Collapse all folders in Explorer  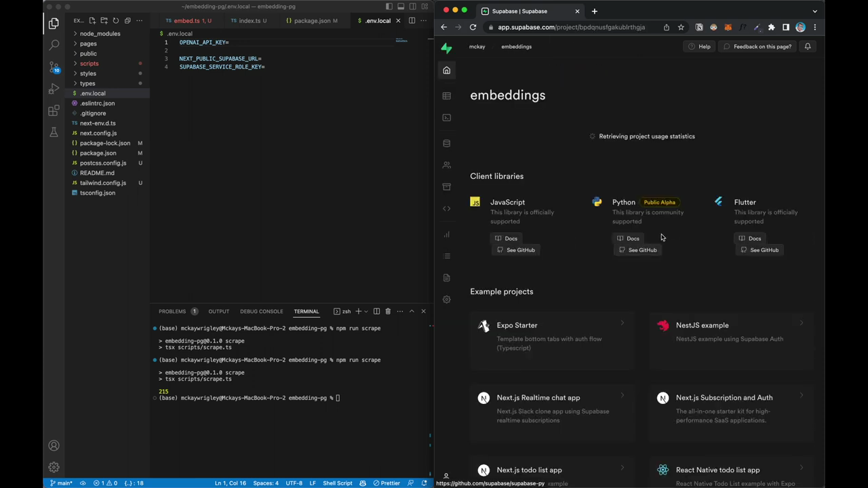point(127,20)
